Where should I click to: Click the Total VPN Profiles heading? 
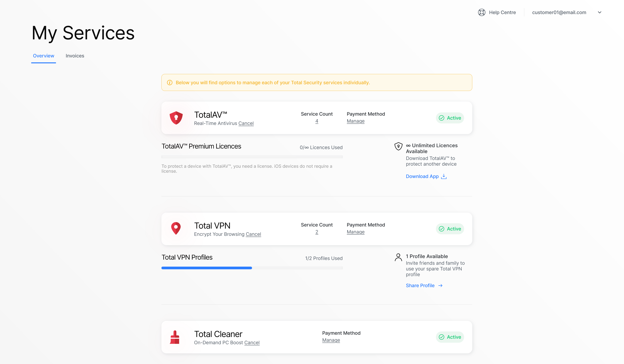[x=187, y=257]
